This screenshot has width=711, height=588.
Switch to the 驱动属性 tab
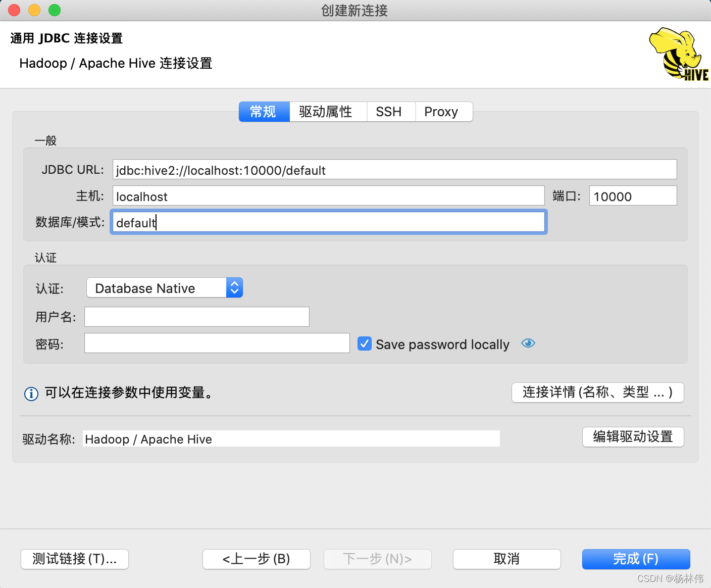pos(327,112)
